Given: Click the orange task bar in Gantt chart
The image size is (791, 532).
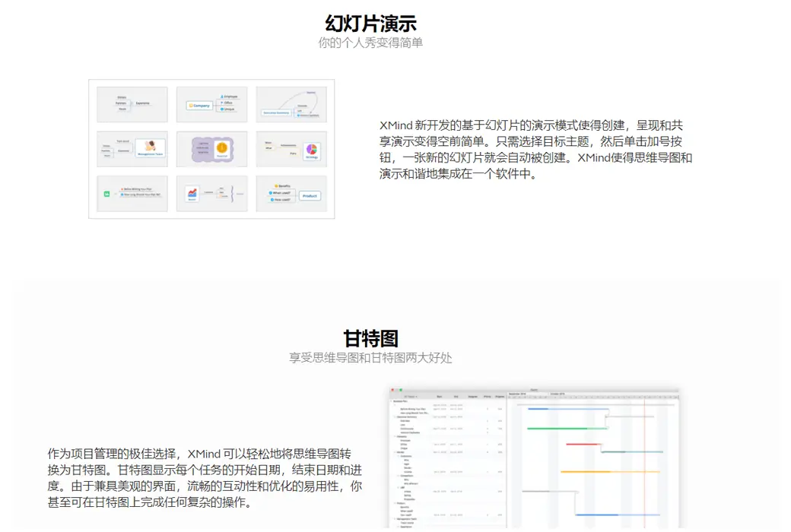Looking at the screenshot, I should point(610,471).
